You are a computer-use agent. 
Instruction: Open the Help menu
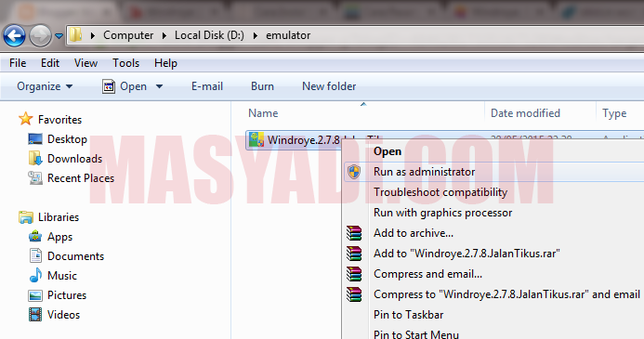(165, 63)
